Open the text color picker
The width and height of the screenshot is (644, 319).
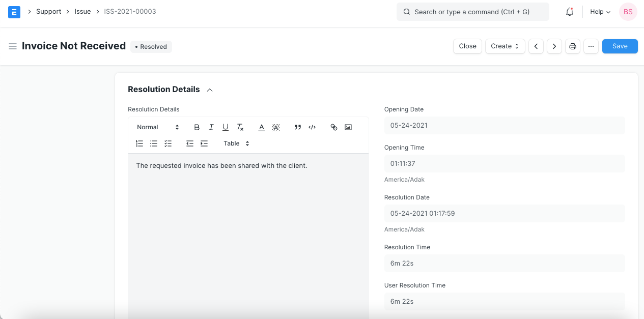[x=262, y=127]
